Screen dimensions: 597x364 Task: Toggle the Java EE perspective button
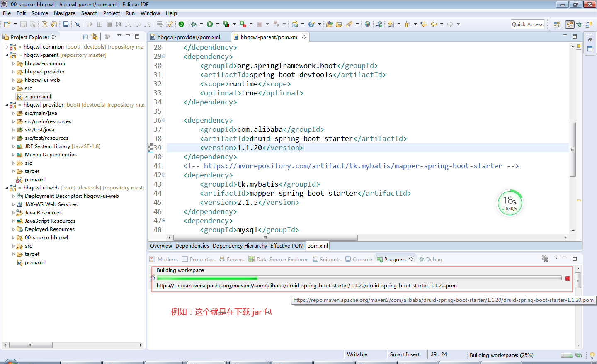[570, 24]
